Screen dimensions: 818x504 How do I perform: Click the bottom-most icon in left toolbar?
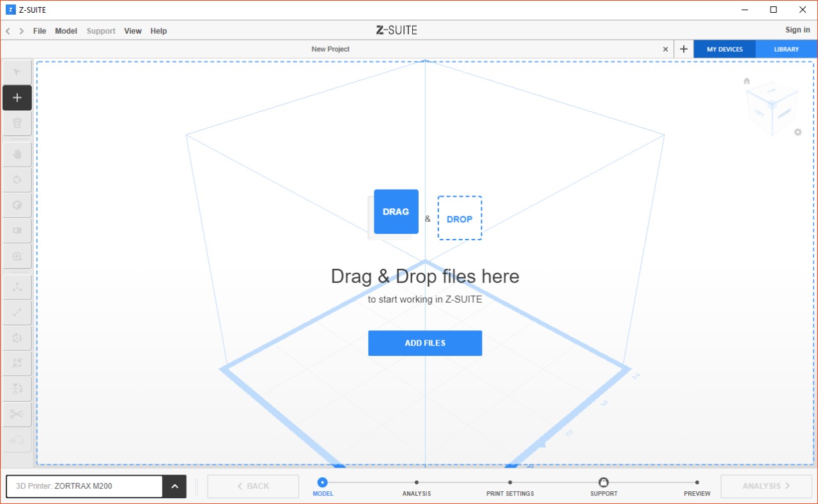(x=17, y=439)
